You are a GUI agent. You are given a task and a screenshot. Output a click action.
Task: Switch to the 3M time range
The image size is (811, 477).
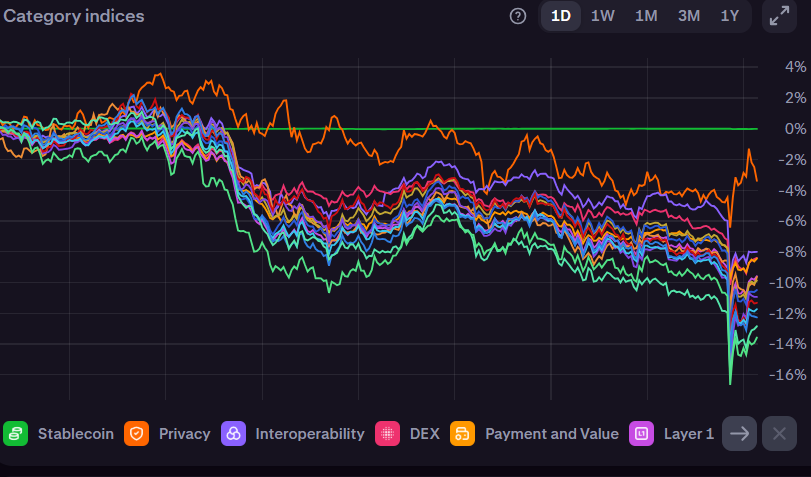689,16
